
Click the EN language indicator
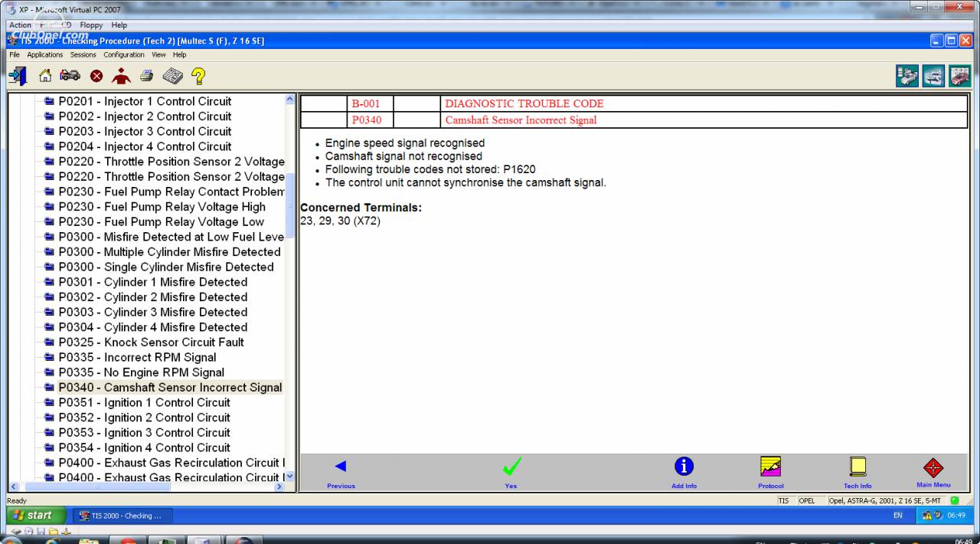(897, 516)
